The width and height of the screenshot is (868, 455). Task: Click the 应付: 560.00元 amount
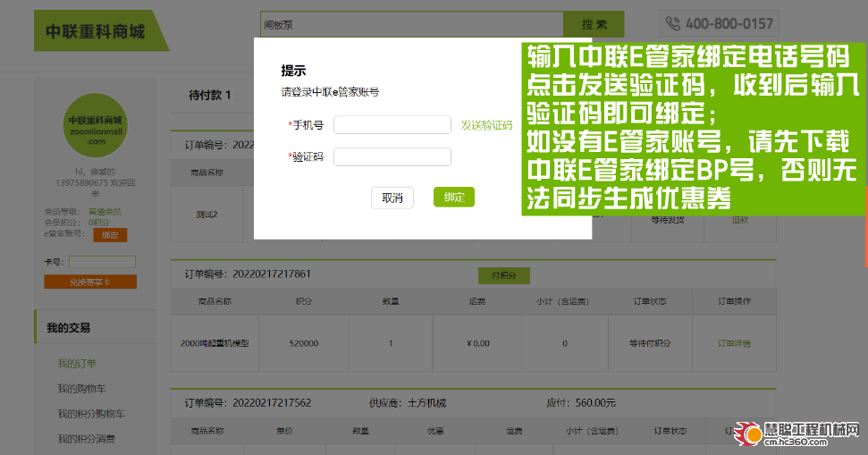tap(581, 403)
